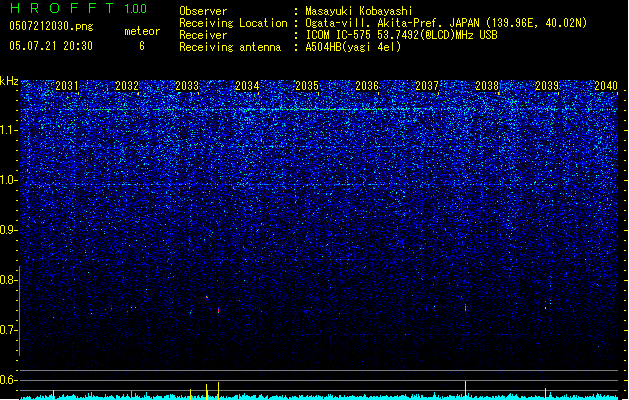The width and height of the screenshot is (629, 400).
Task: Click the 0.9 kHz frequency axis label
Action: point(9,230)
